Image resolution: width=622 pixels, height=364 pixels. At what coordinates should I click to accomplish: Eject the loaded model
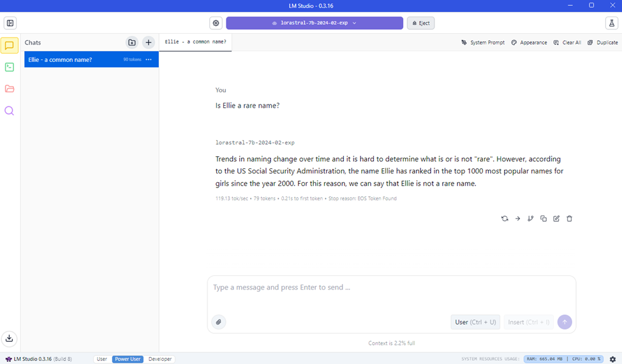[x=420, y=23]
